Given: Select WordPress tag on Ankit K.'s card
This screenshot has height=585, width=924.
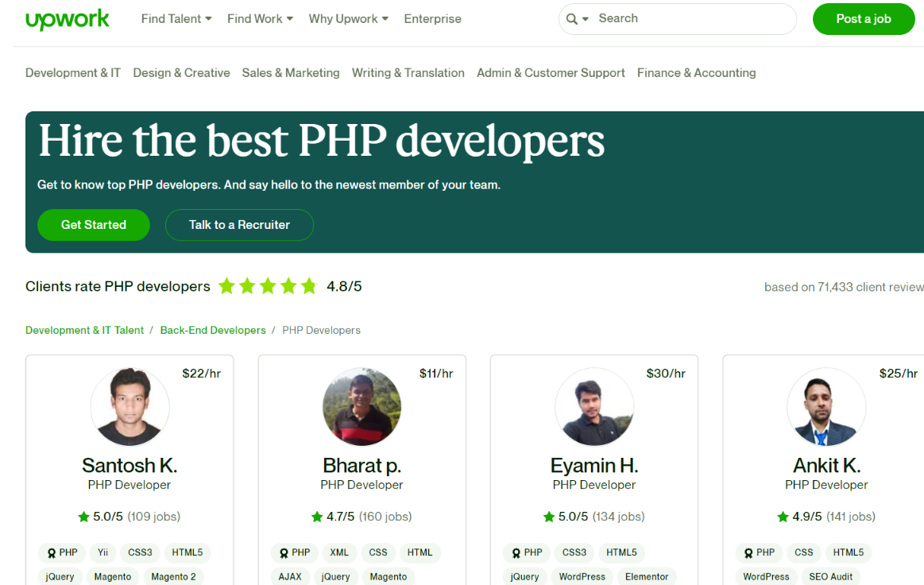Looking at the screenshot, I should [766, 577].
